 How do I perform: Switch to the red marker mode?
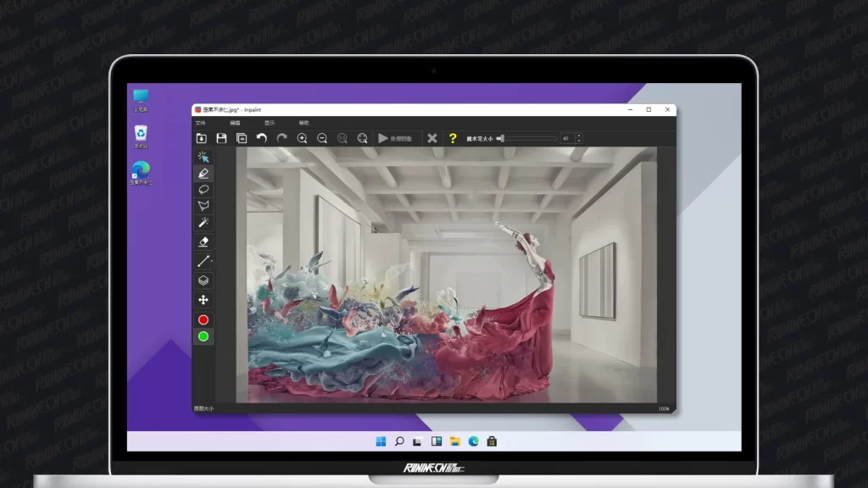coord(203,320)
